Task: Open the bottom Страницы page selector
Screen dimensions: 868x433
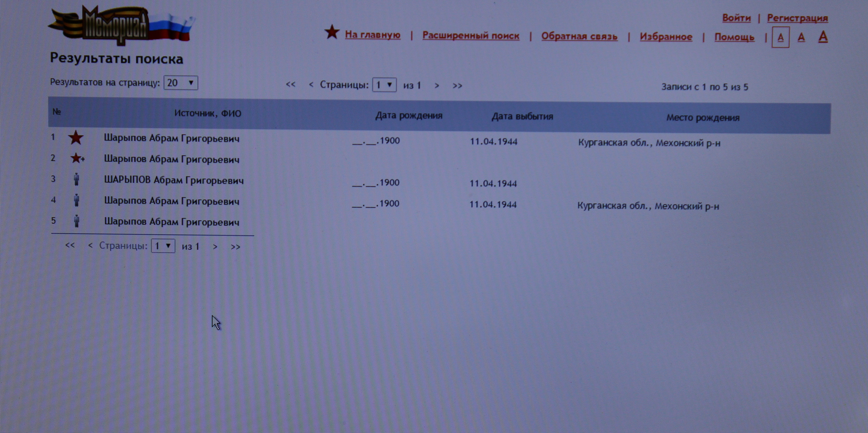Action: coord(163,246)
